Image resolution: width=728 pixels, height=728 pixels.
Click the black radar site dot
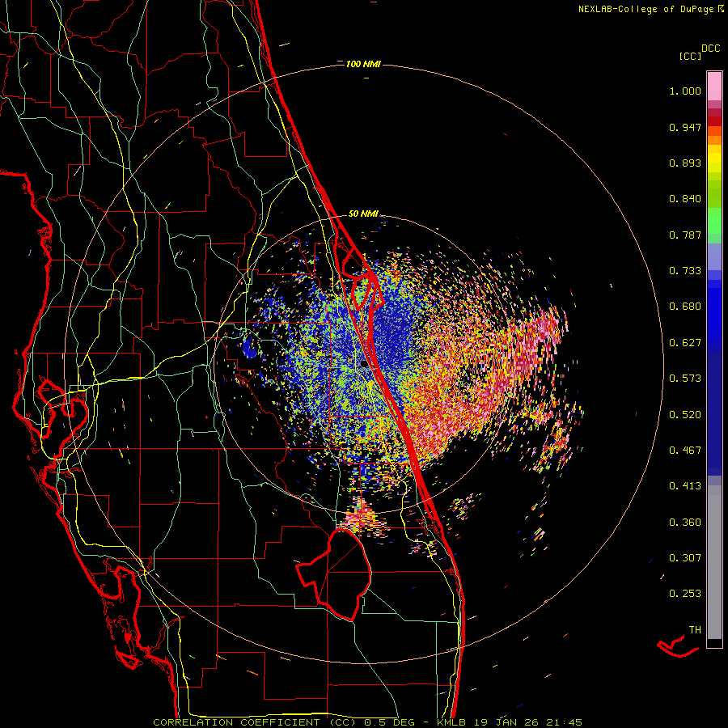coord(363,365)
